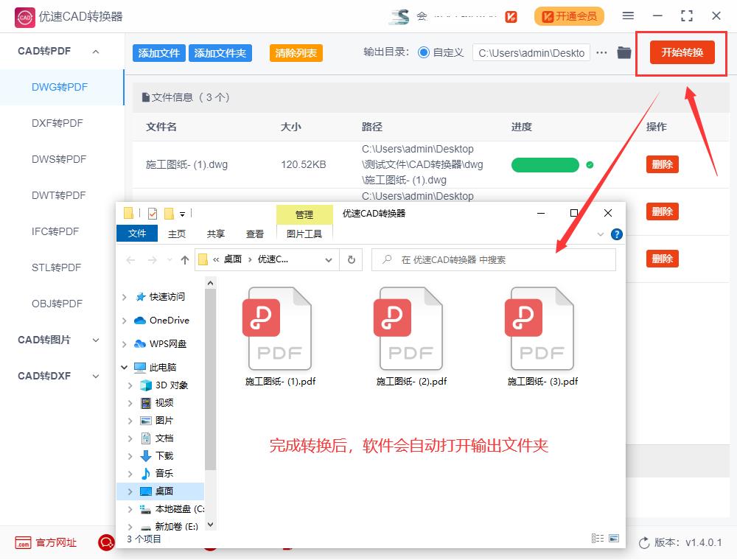This screenshot has height=560, width=737.
Task: Collapse the CAD转PDF section
Action: [95, 51]
